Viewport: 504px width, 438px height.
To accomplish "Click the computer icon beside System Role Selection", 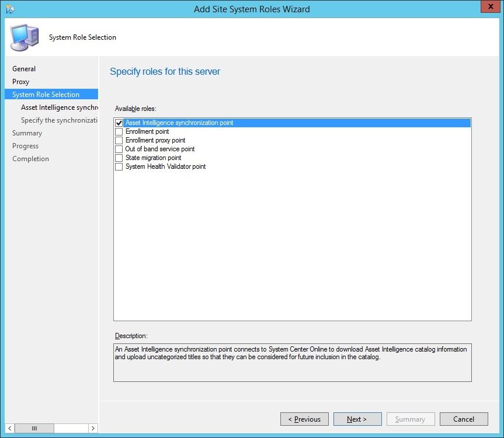I will [x=25, y=37].
